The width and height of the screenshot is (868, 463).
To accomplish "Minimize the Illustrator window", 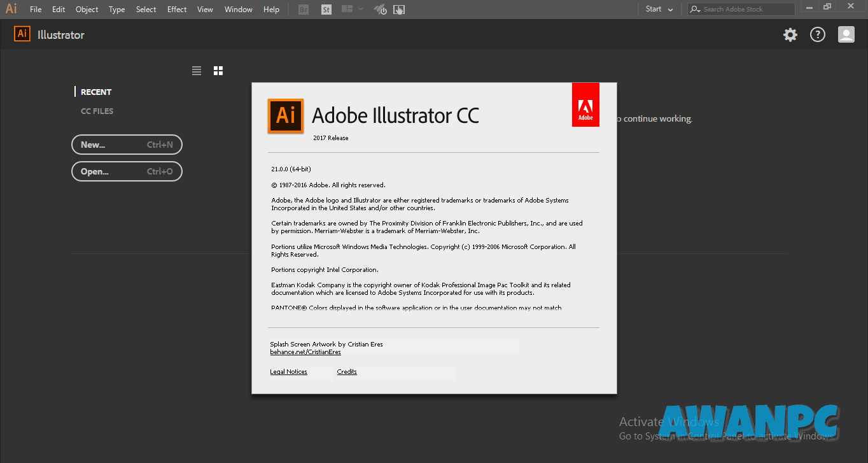I will point(809,6).
